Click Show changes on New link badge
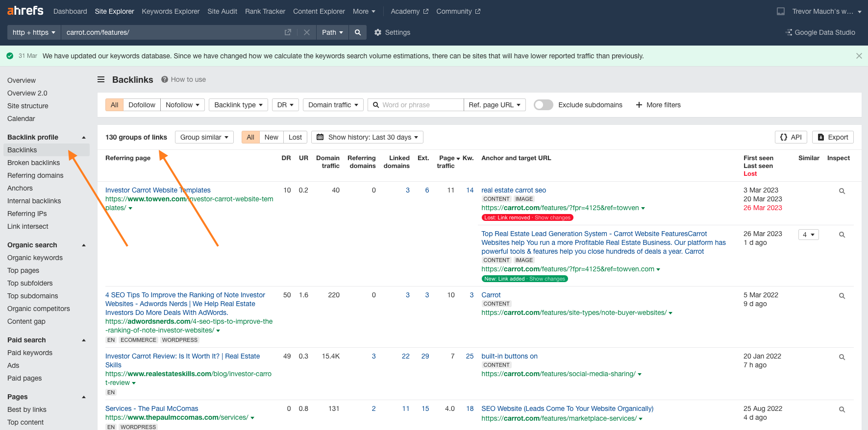Screen dimensions: 868x430 point(547,279)
